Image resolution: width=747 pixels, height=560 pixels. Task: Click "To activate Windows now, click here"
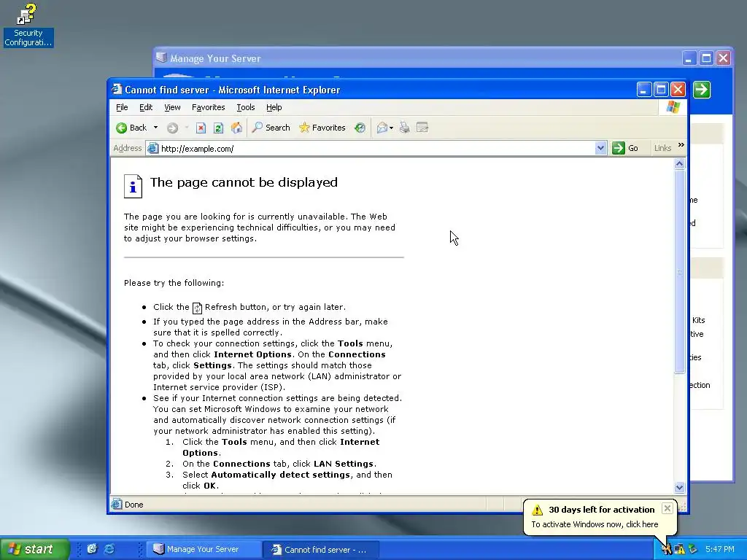pos(595,524)
